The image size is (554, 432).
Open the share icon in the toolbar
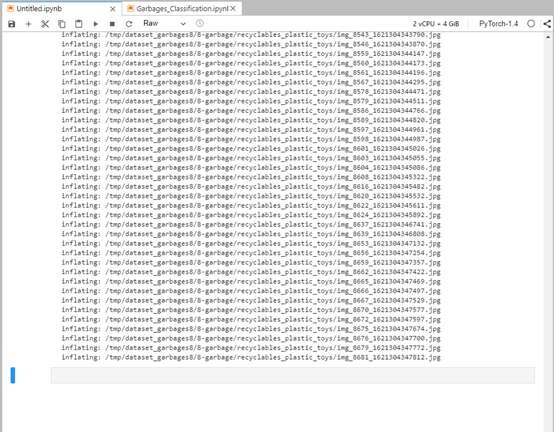(x=547, y=24)
